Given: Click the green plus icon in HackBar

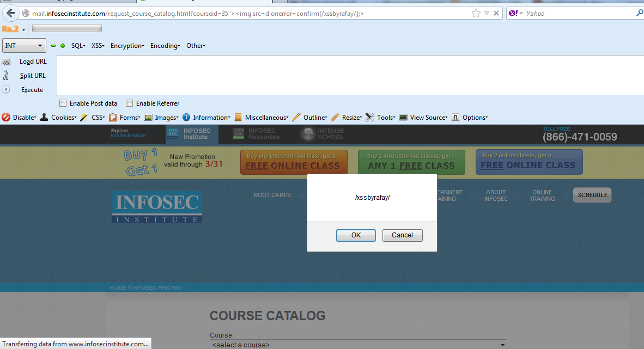Looking at the screenshot, I should point(63,46).
